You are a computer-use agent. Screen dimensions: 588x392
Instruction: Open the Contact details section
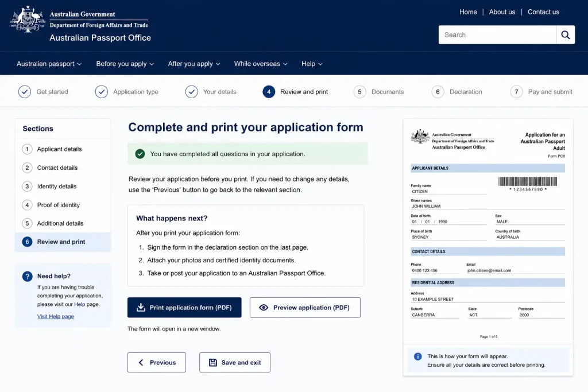[63, 168]
